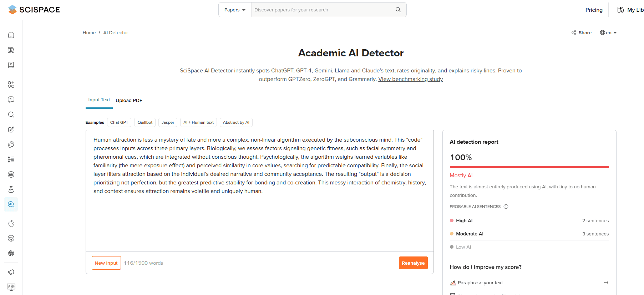Click the chat bubble icon in sidebar
Viewport: 644px width, 295px height.
[x=11, y=100]
